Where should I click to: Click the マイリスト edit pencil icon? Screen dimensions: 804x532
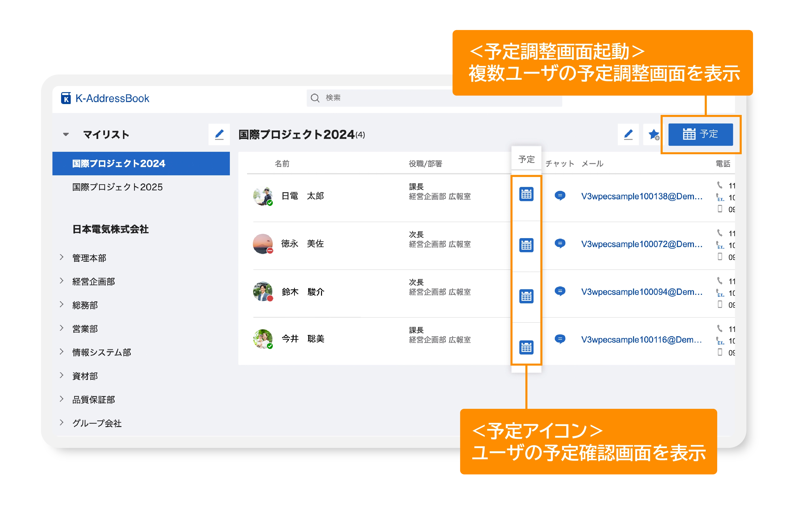[x=219, y=134]
